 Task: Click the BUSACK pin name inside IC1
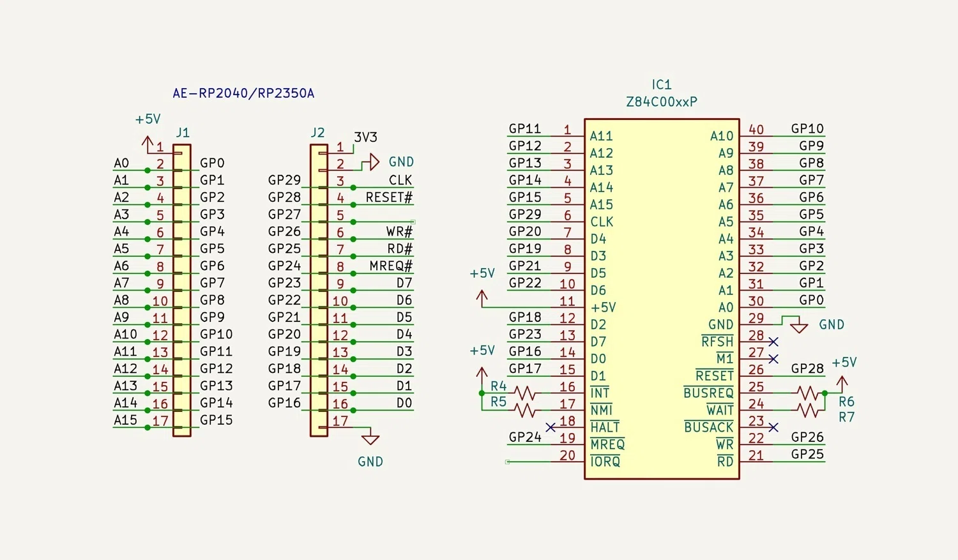(708, 427)
